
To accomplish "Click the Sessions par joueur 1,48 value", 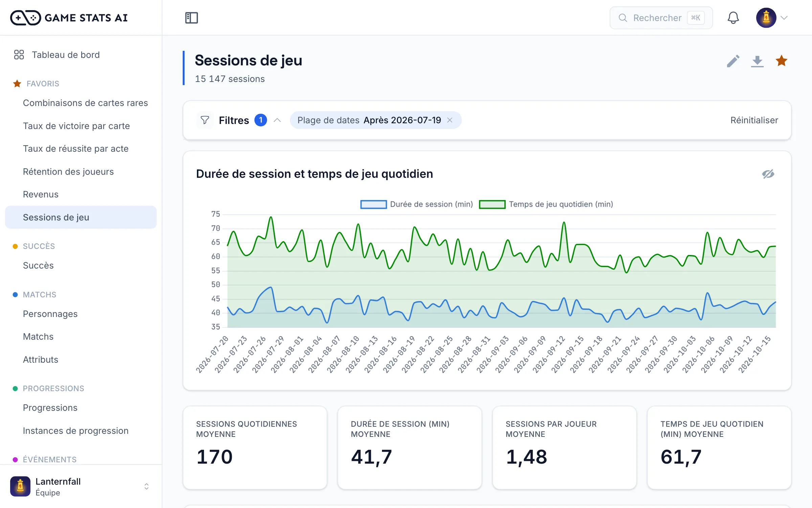I will tap(526, 457).
